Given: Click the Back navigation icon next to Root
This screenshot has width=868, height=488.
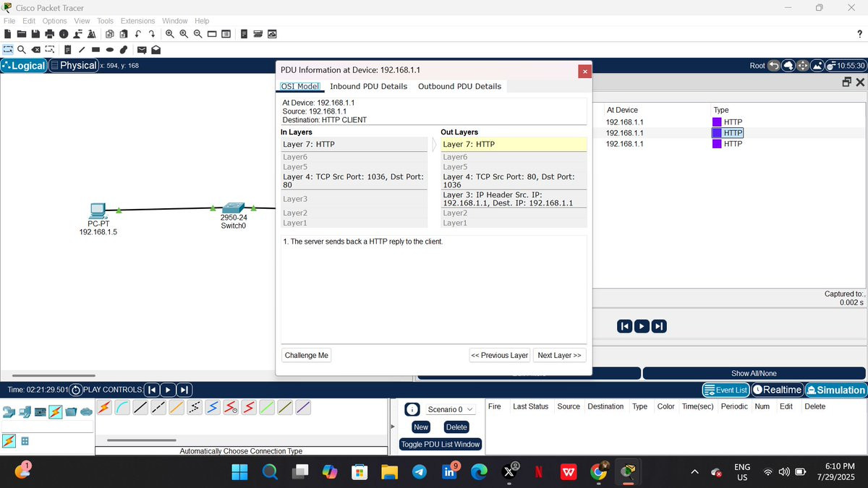Looking at the screenshot, I should tap(774, 65).
